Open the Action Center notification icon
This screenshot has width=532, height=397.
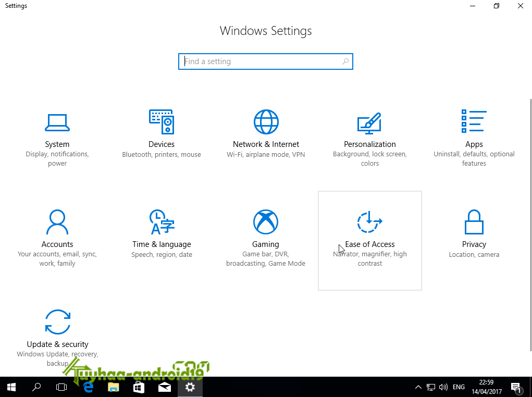(516, 387)
